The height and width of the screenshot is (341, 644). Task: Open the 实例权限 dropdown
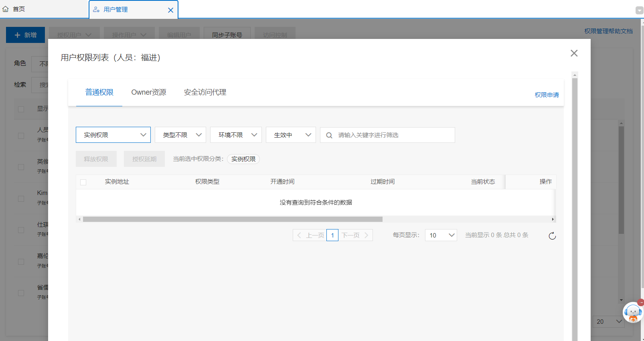[113, 135]
